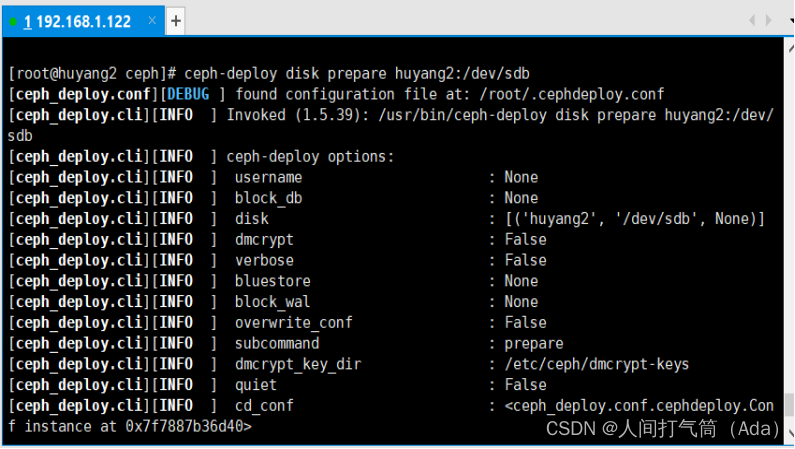
Task: Go to next tab with right arrow
Action: 769,20
